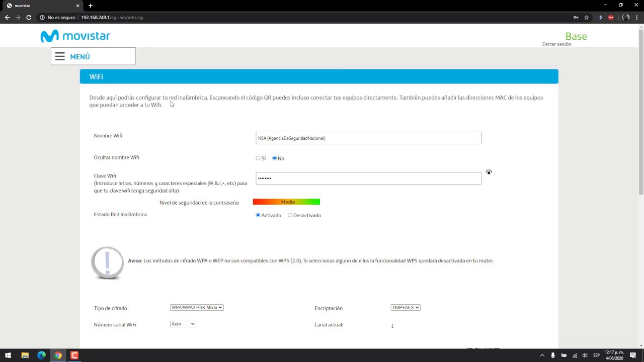The height and width of the screenshot is (362, 644).
Task: Open the Windows Start menu
Action: 8,355
